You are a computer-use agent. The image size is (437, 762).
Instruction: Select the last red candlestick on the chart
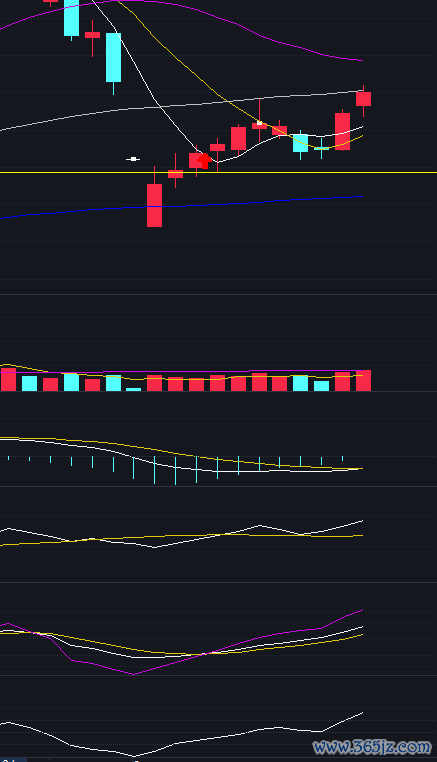[364, 99]
